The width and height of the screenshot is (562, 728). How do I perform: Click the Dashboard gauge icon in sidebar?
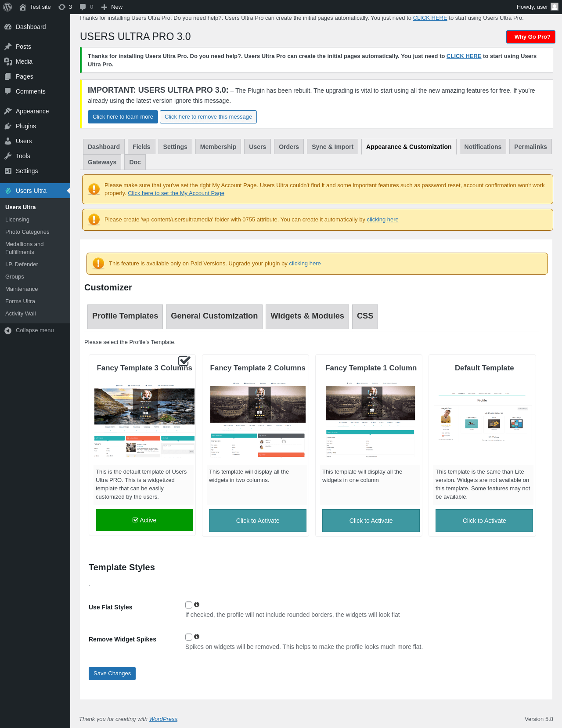tap(8, 27)
